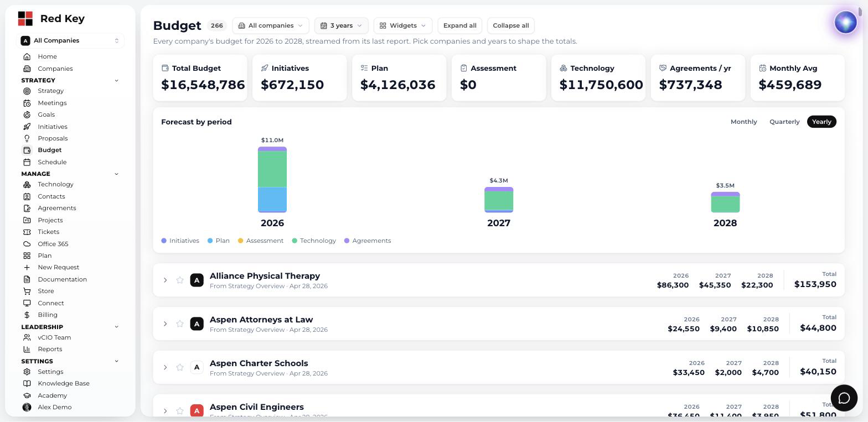Open the Goals icon

(27, 114)
